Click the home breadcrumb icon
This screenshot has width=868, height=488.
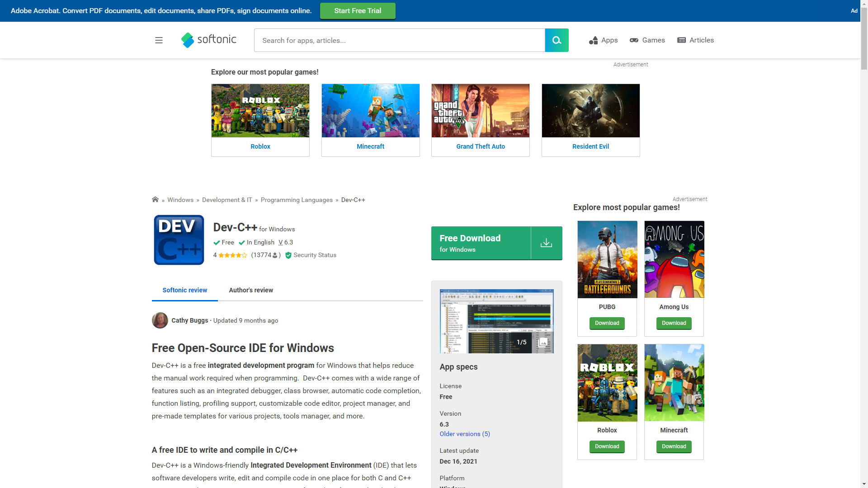point(155,200)
